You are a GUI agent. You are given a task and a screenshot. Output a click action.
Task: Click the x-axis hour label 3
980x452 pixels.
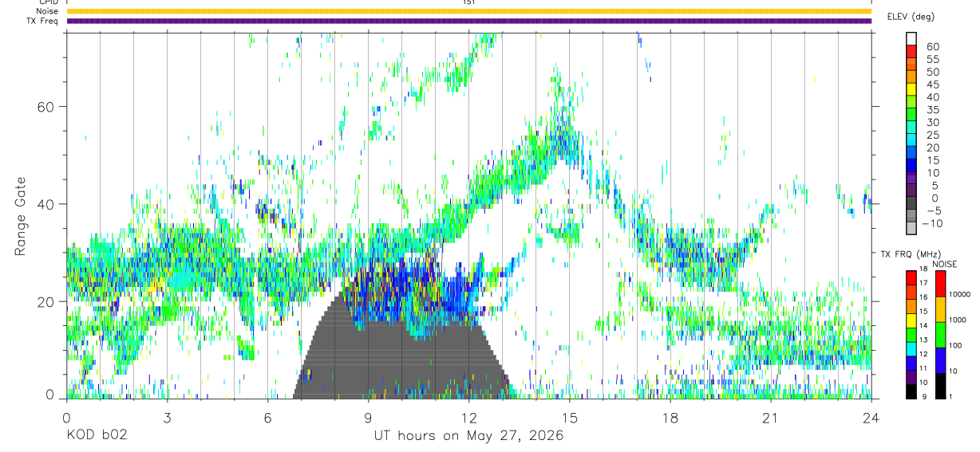167,417
